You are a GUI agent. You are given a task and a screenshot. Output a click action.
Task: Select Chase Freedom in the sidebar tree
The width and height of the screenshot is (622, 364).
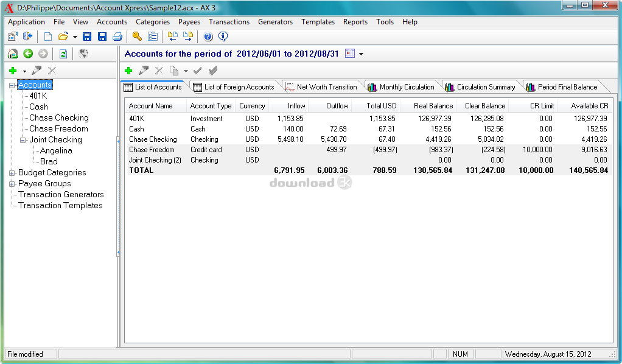58,128
